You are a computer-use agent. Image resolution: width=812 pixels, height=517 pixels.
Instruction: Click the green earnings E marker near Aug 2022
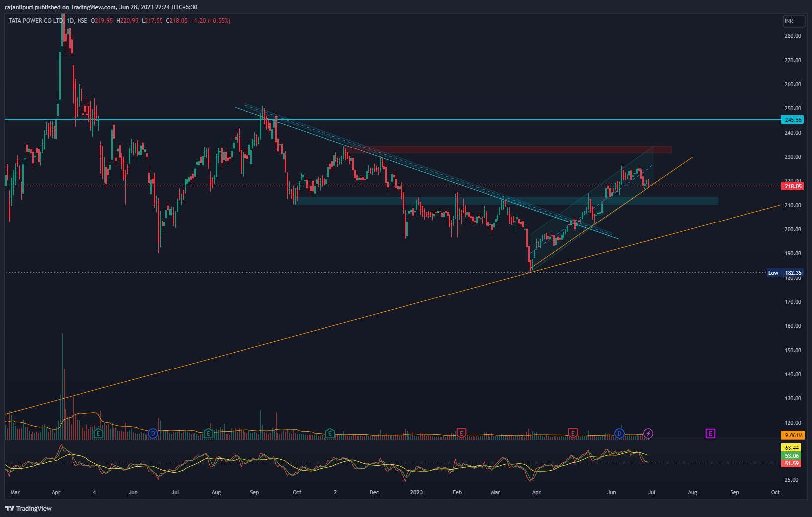(208, 434)
